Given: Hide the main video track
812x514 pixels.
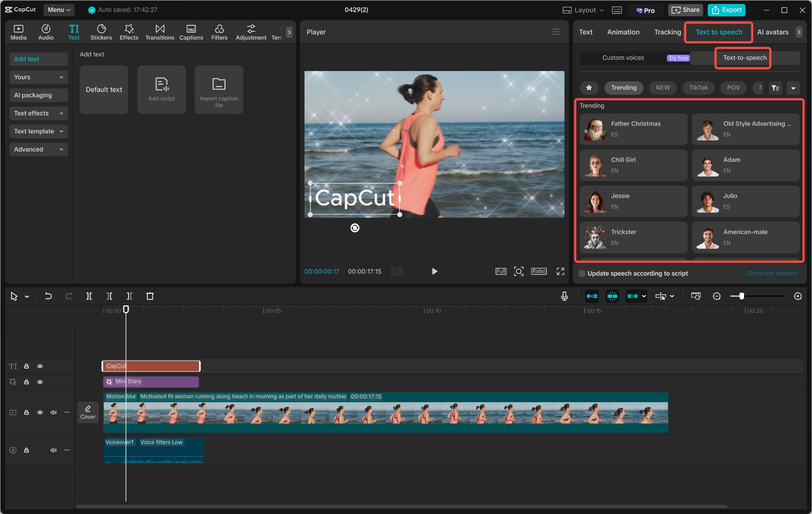Looking at the screenshot, I should 40,412.
